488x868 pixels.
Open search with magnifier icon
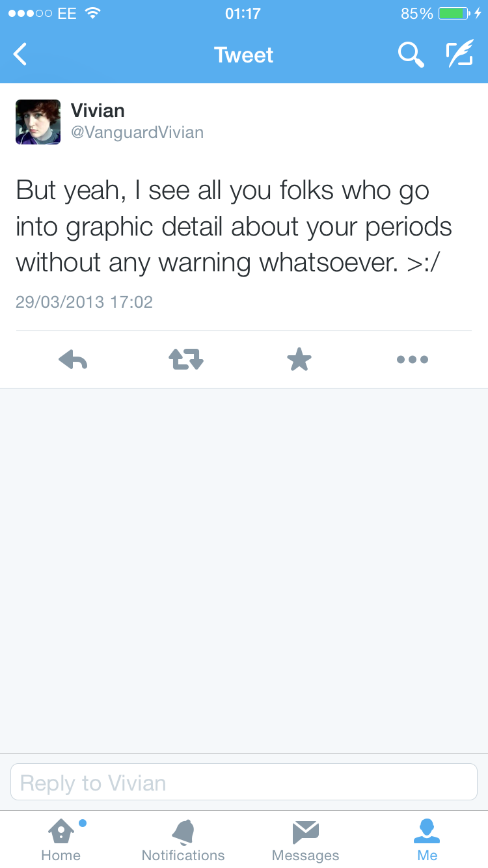click(411, 55)
